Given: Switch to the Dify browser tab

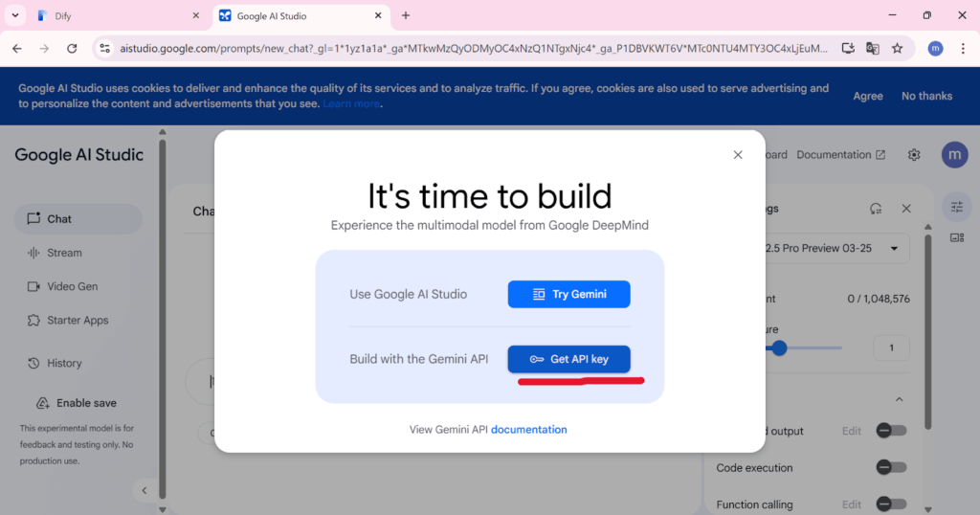Looking at the screenshot, I should click(x=118, y=15).
